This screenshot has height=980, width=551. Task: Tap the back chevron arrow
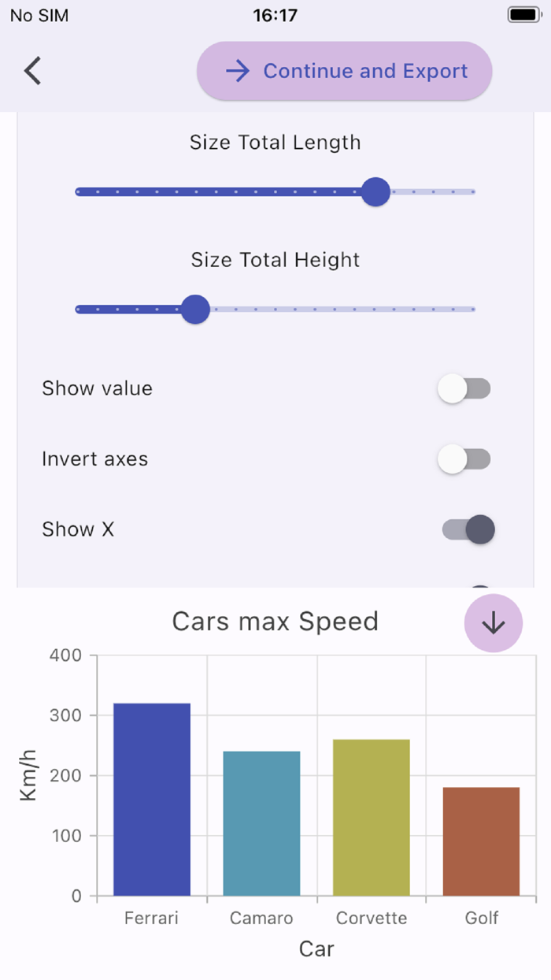(x=32, y=70)
